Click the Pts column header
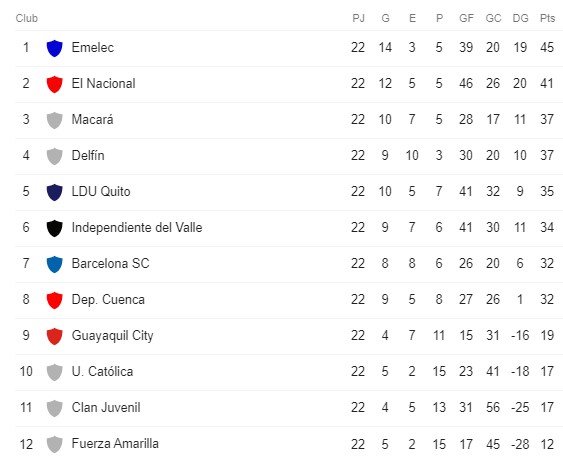This screenshot has height=467, width=563. pos(547,18)
